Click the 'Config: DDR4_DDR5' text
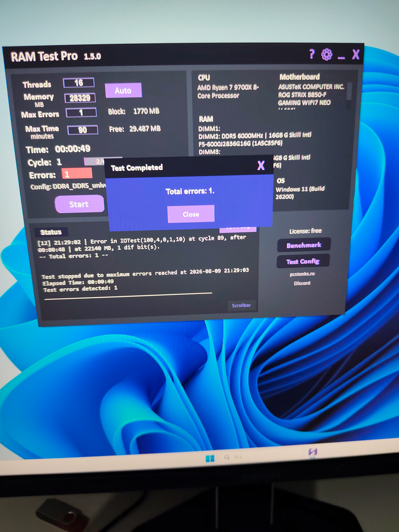Image resolution: width=399 pixels, height=532 pixels. [68, 186]
